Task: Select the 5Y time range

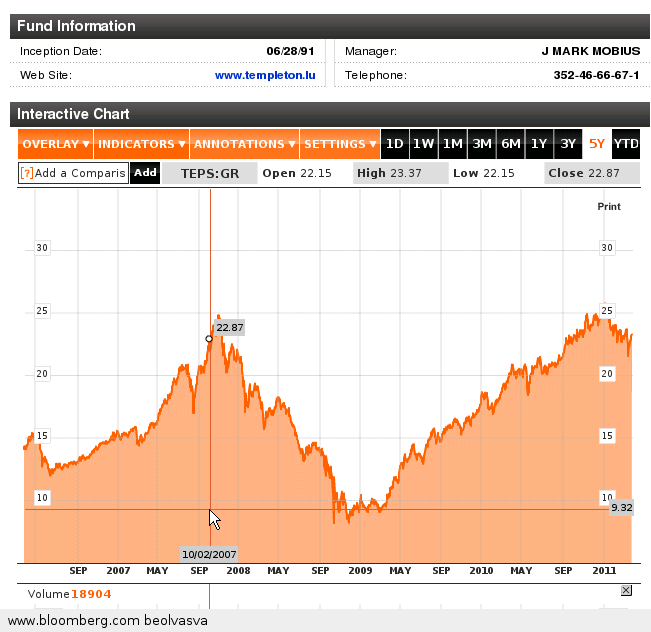Action: (x=597, y=144)
